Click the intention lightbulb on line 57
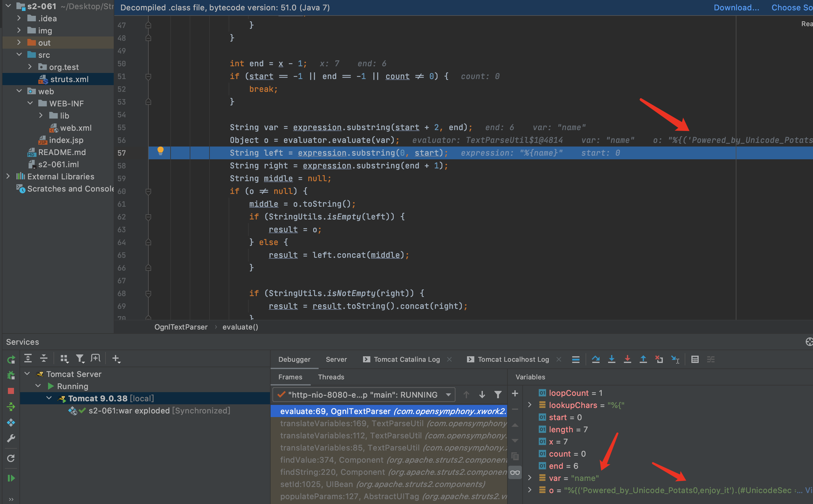The height and width of the screenshot is (504, 813). click(160, 151)
